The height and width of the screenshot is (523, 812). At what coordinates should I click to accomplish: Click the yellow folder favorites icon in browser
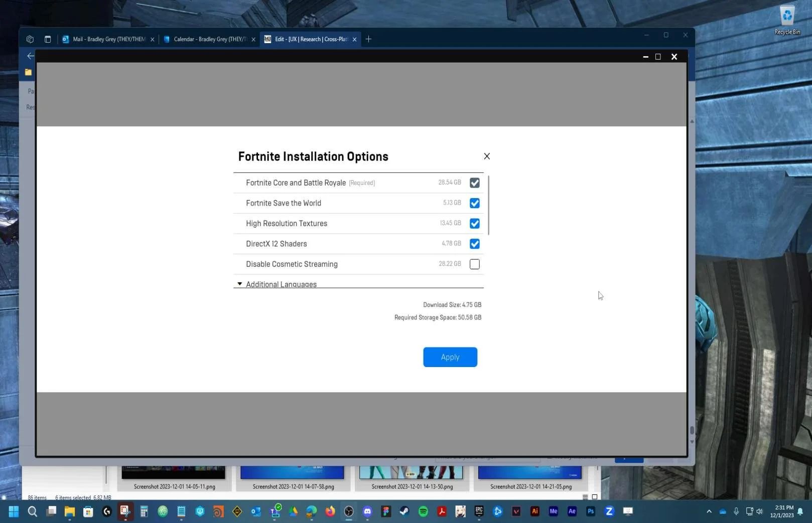coord(28,72)
